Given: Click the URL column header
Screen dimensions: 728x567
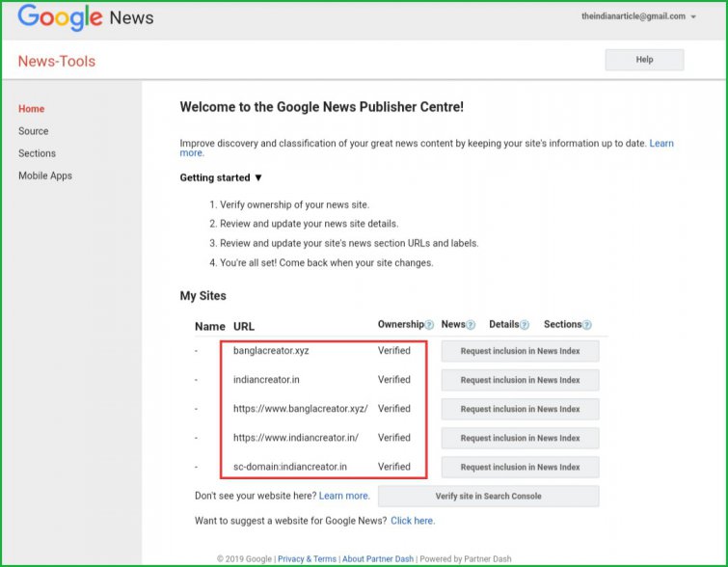Looking at the screenshot, I should point(244,327).
